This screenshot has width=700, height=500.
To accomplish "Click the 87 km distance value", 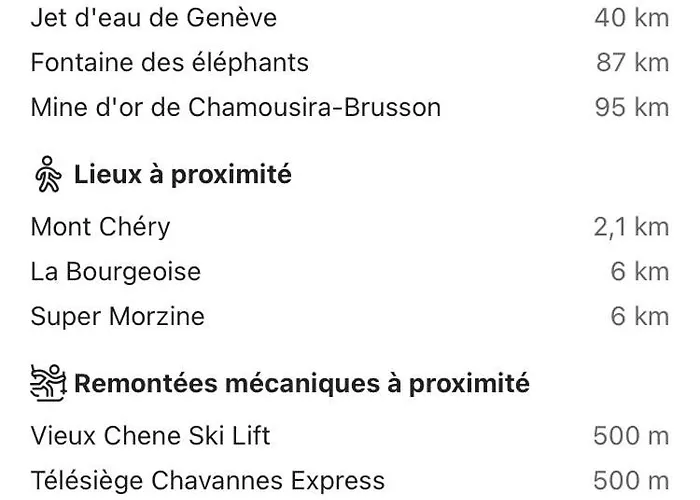I will pyautogui.click(x=633, y=62).
